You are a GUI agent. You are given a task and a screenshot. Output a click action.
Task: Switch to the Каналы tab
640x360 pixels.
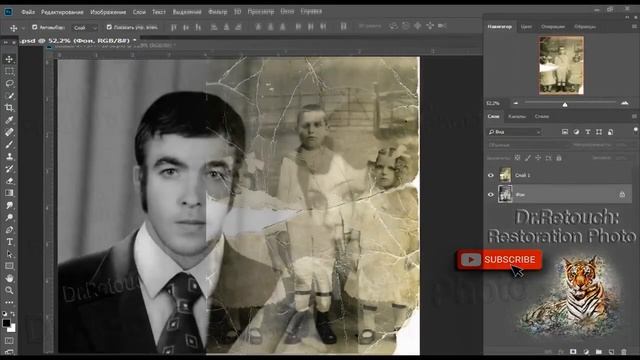(516, 116)
